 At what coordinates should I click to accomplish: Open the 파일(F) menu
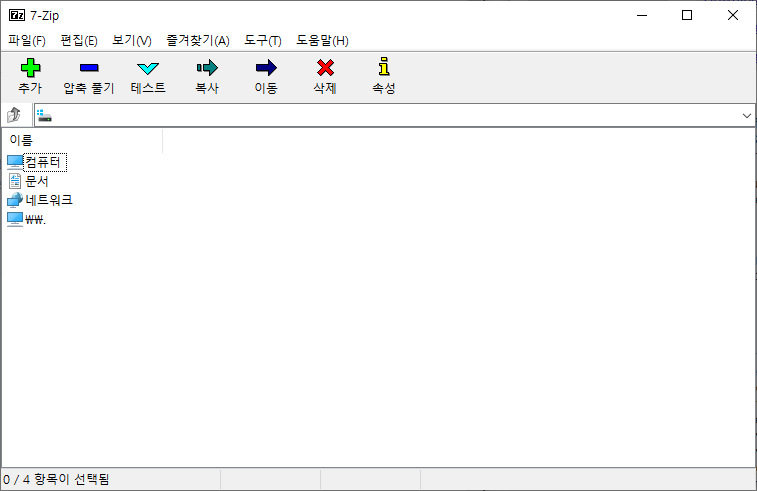[27, 41]
